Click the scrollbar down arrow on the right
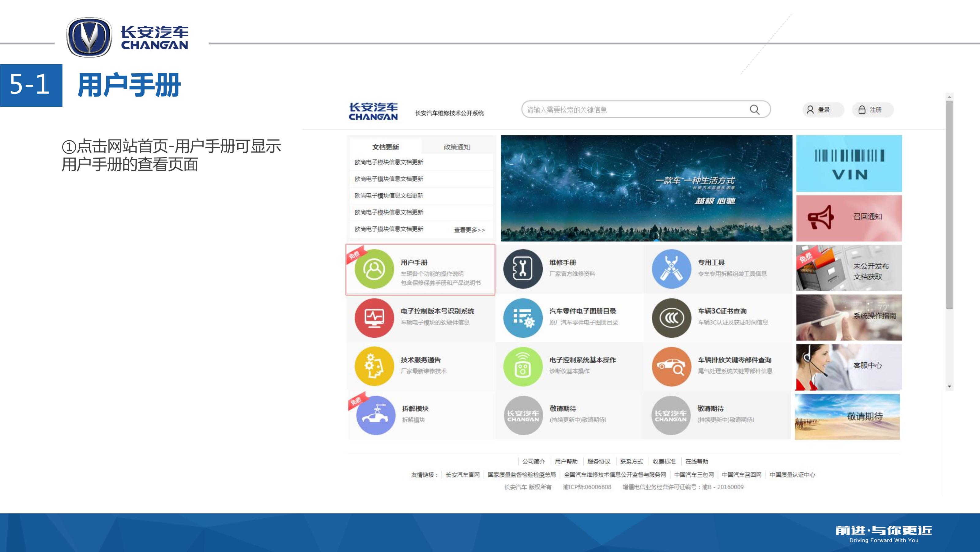Image resolution: width=980 pixels, height=552 pixels. (949, 386)
